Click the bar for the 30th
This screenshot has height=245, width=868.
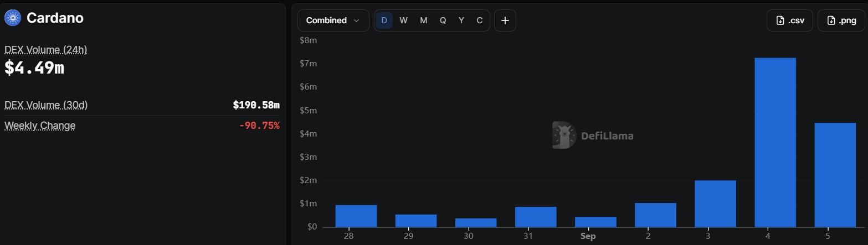click(476, 223)
